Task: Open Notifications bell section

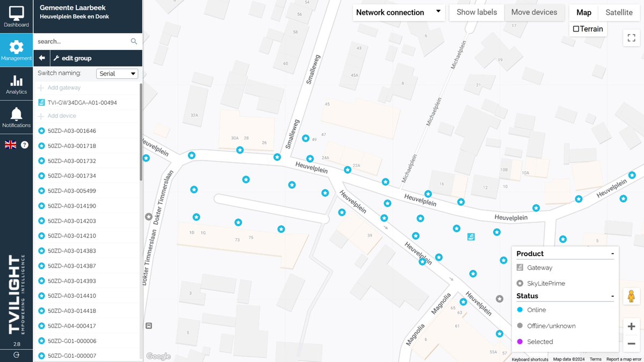Action: pos(16,117)
